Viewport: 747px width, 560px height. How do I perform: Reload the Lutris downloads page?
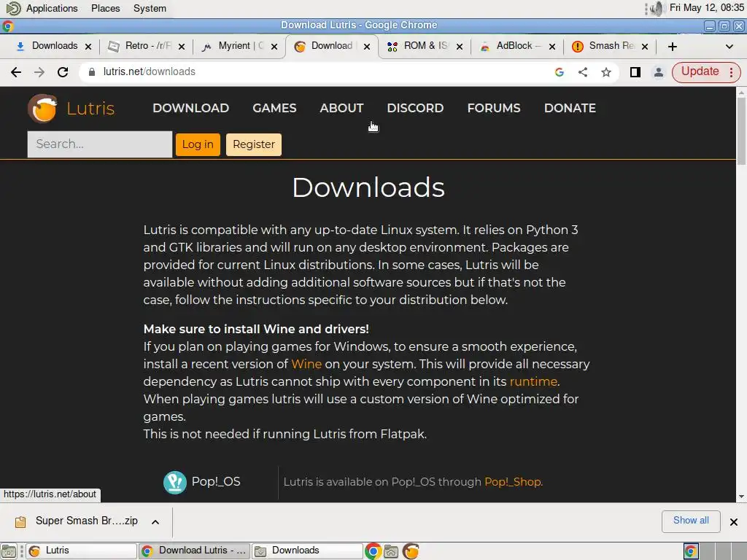pyautogui.click(x=63, y=72)
